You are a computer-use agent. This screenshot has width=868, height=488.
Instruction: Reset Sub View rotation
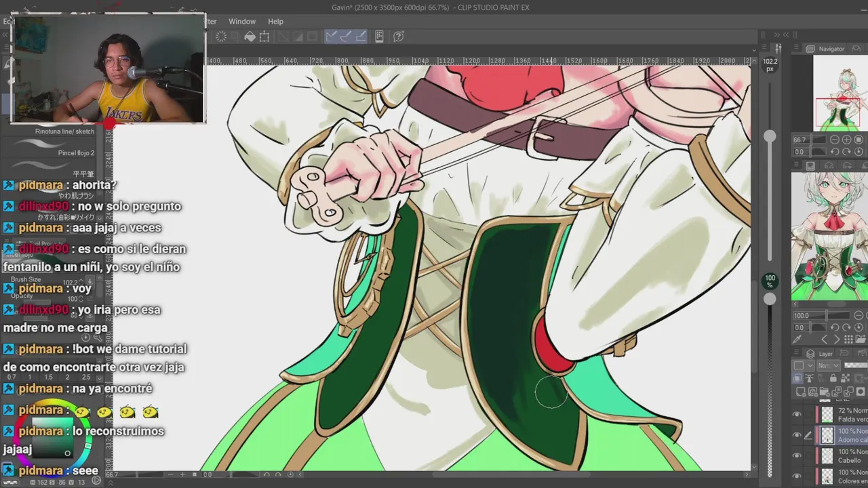[859, 327]
